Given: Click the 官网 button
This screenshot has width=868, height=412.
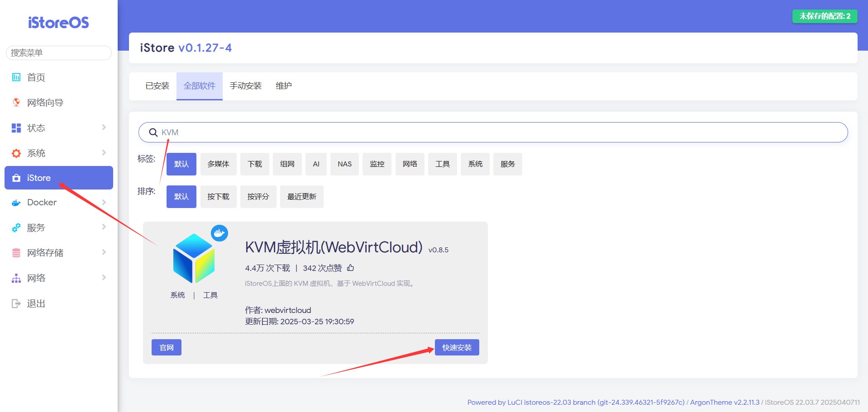Looking at the screenshot, I should 167,347.
